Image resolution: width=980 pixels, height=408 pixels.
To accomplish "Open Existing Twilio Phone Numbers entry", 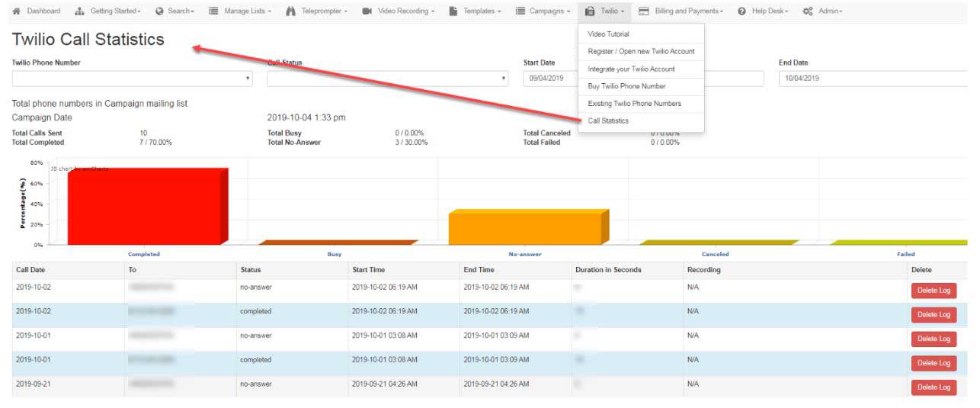I will (634, 104).
